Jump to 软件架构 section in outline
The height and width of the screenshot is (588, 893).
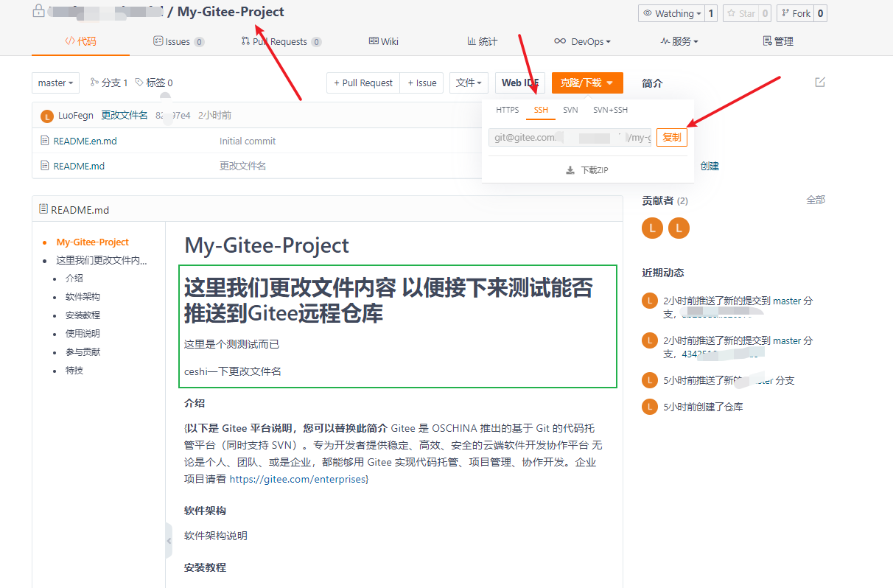83,297
